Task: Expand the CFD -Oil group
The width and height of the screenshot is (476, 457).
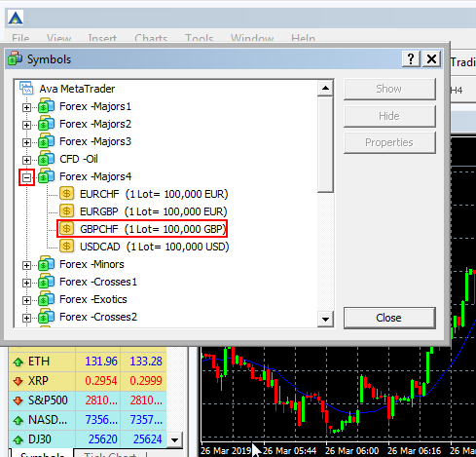Action: coord(26,160)
